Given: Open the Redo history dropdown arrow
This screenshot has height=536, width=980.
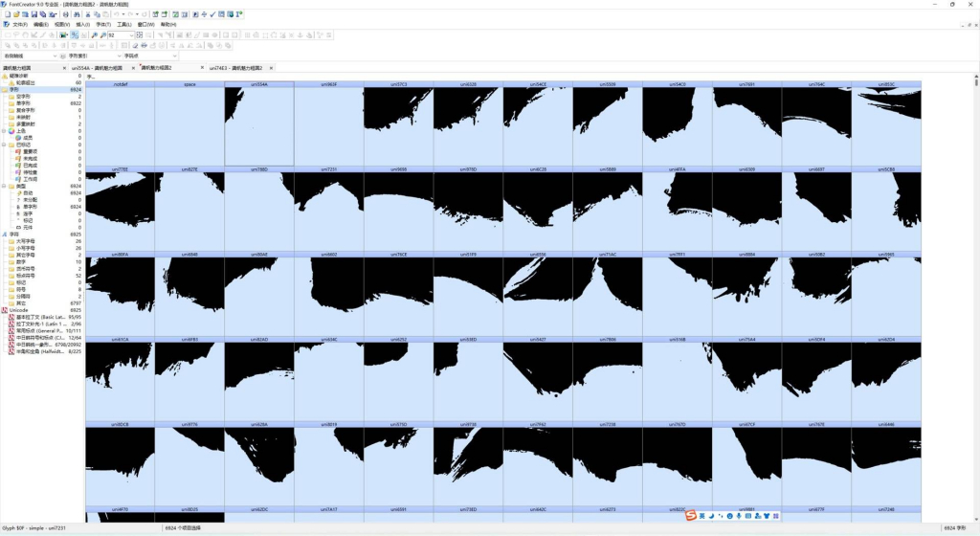Looking at the screenshot, I should 137,14.
